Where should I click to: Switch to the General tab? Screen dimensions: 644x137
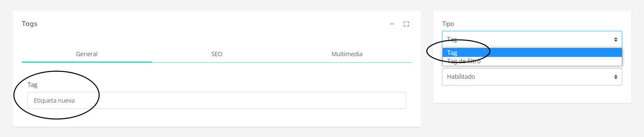(87, 54)
